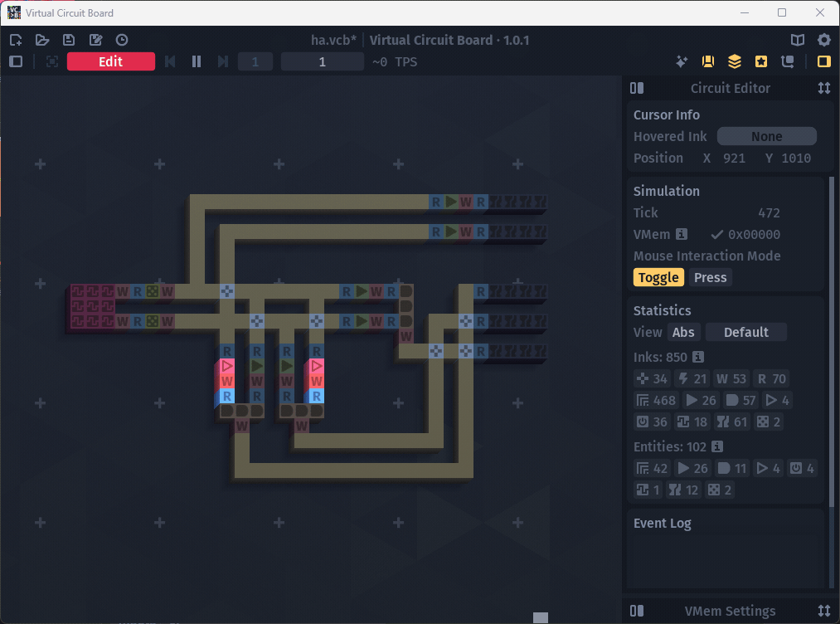Expand the VMem Settings panel arrows

pos(824,611)
